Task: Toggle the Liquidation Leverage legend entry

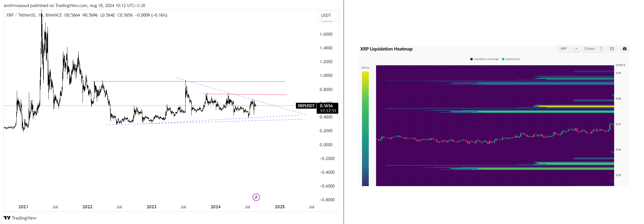Action: click(485, 59)
